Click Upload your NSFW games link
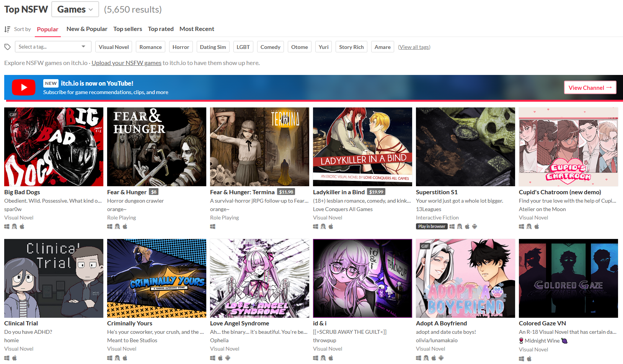This screenshot has height=364, width=623. (x=126, y=63)
